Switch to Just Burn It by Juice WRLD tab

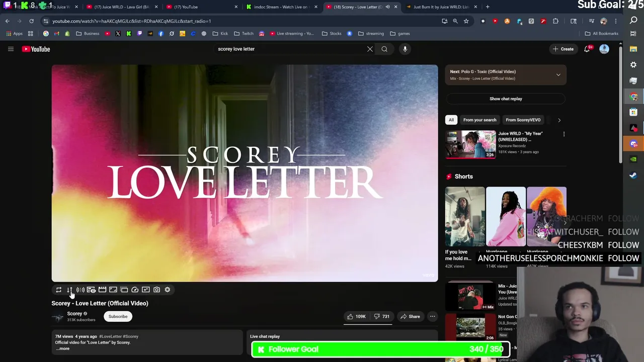440,7
